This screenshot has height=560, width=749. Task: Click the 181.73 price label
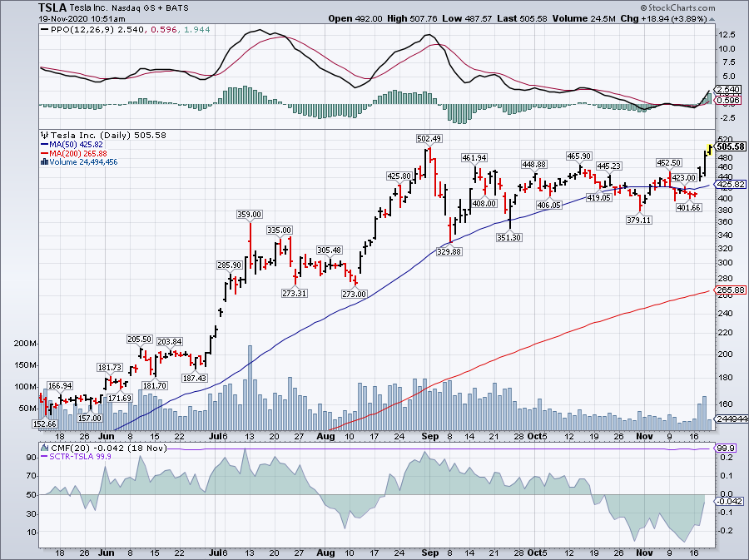coord(109,368)
